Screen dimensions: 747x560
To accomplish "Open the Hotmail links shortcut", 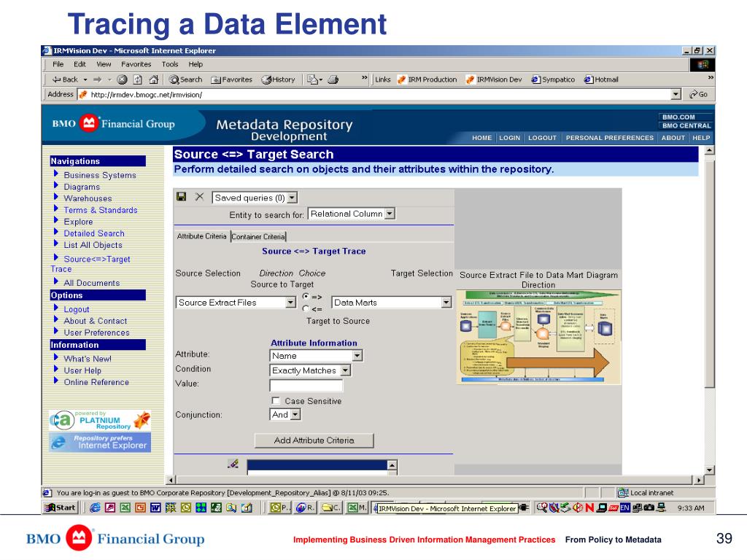I will coord(601,79).
